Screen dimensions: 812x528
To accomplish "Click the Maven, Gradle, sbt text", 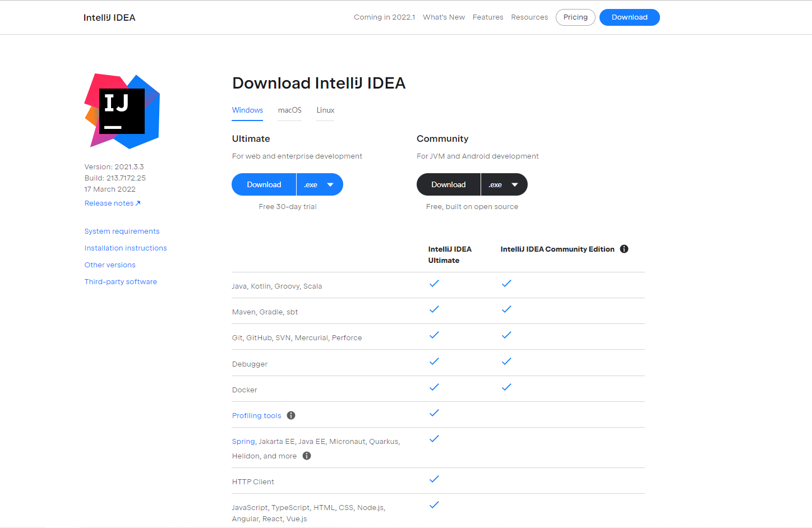I will (x=265, y=312).
